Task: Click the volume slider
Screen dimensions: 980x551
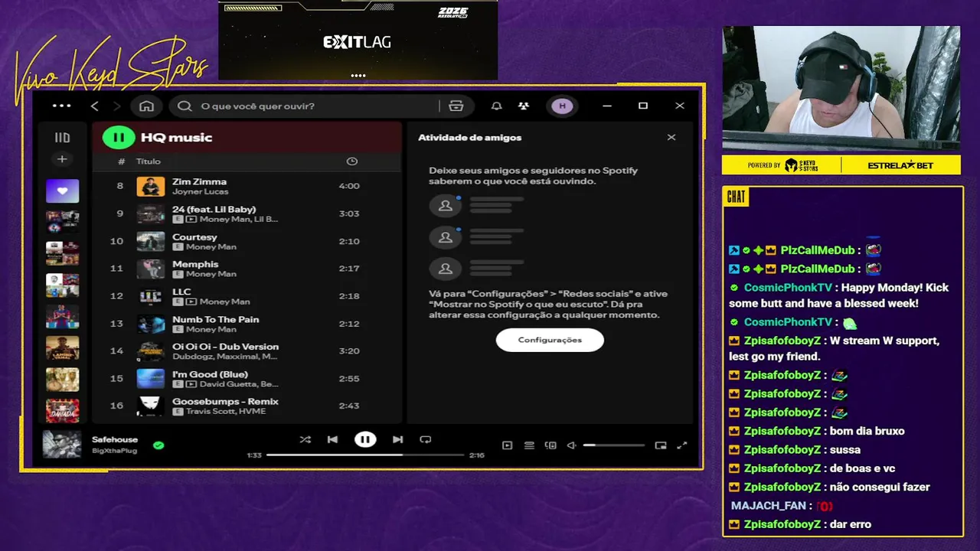Action: (614, 445)
